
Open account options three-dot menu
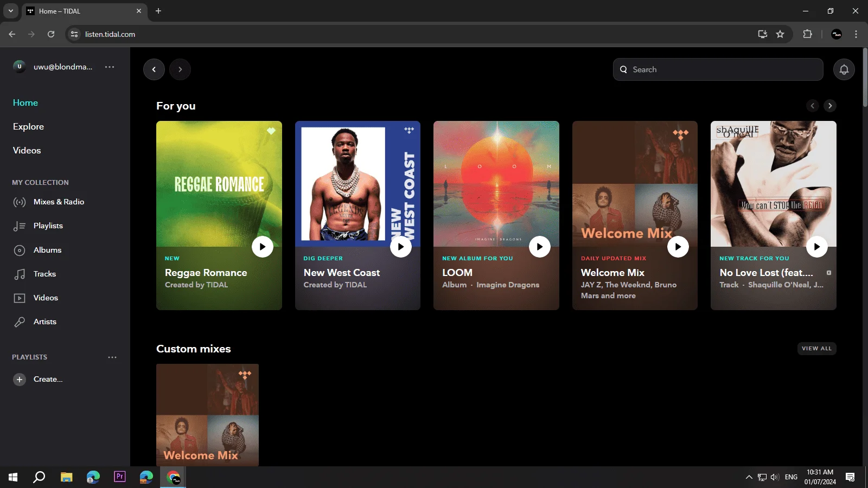110,67
